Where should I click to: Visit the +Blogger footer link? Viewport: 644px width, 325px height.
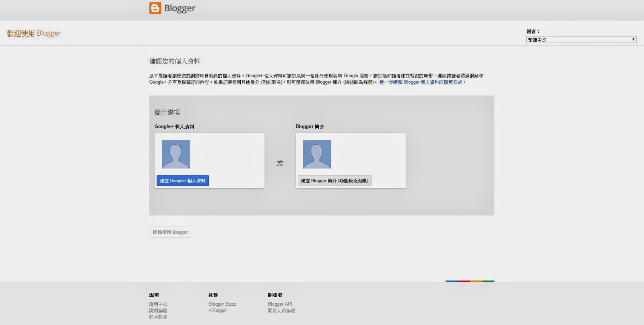click(x=218, y=311)
